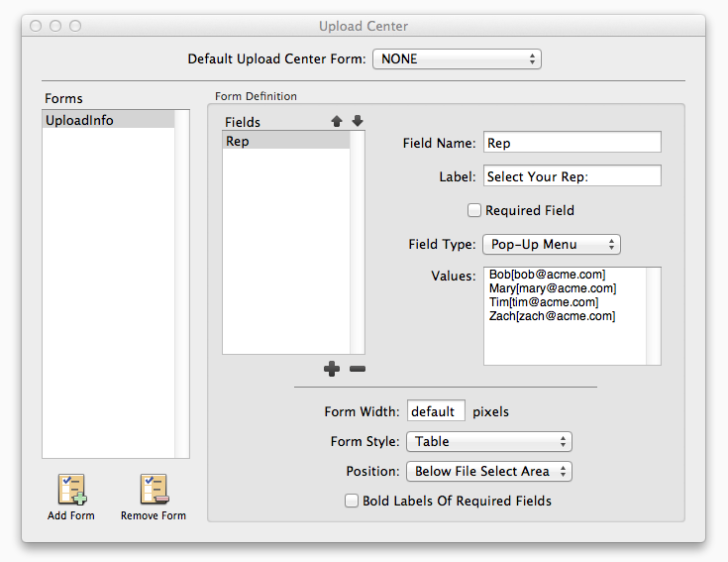Click the Remove Form icon
This screenshot has width=728, height=562.
point(153,490)
